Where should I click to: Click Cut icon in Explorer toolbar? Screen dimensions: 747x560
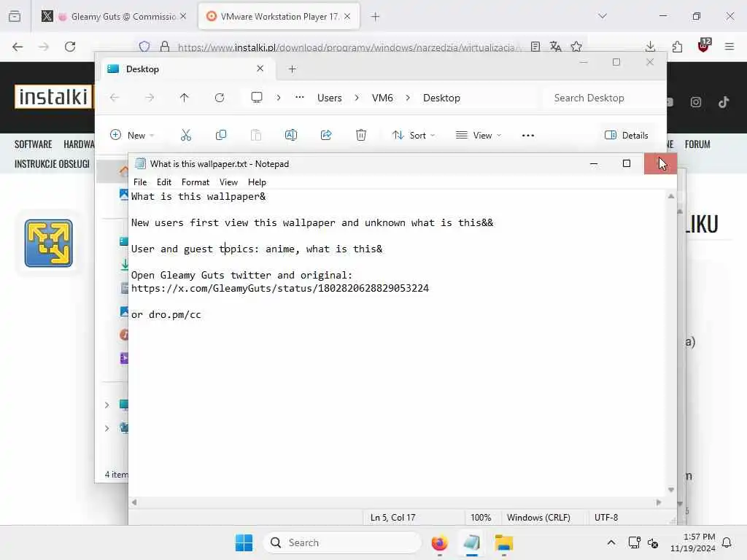186,135
